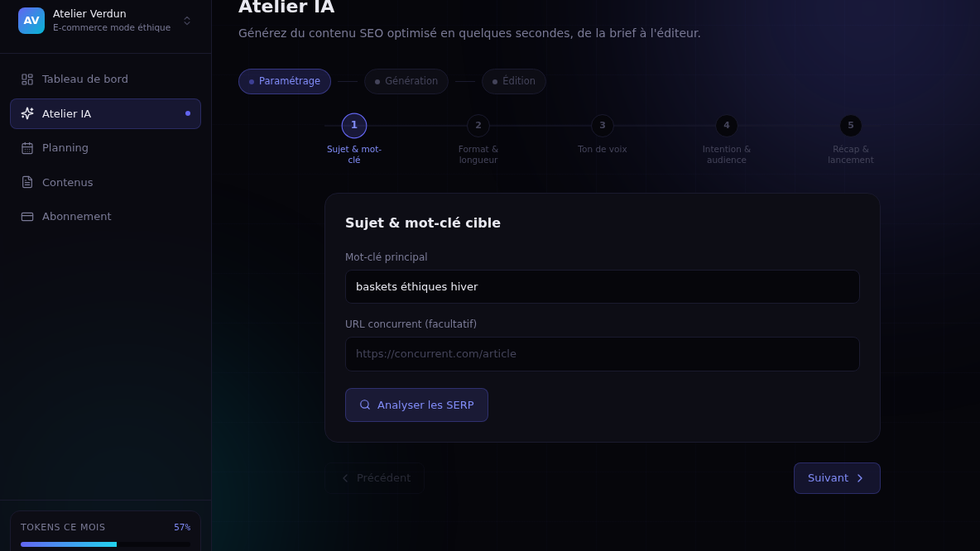
Task: Select the Édition phase pill
Action: click(514, 81)
